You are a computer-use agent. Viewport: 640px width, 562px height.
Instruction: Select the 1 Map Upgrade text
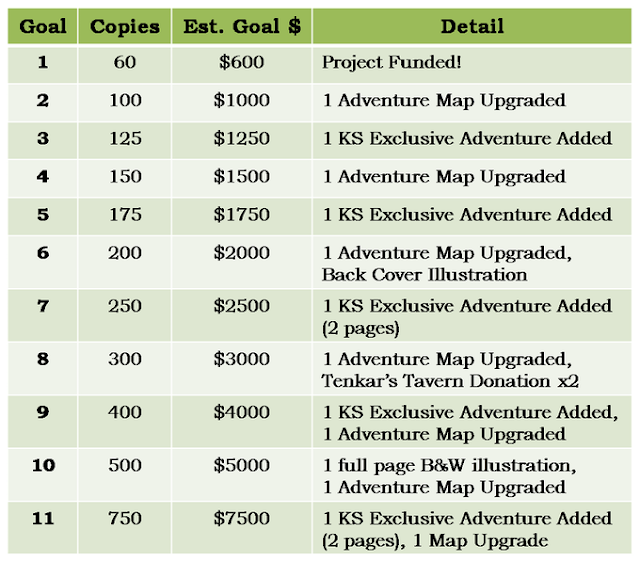pyautogui.click(x=480, y=541)
